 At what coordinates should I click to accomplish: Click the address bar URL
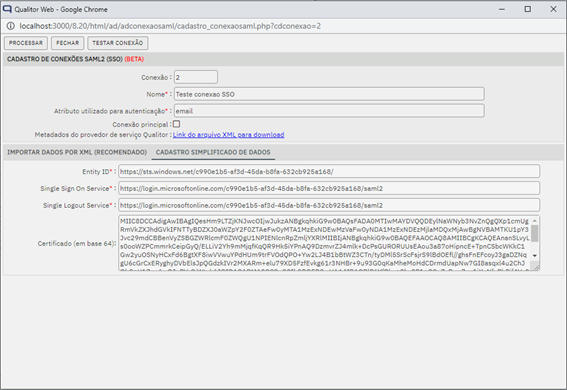point(170,26)
